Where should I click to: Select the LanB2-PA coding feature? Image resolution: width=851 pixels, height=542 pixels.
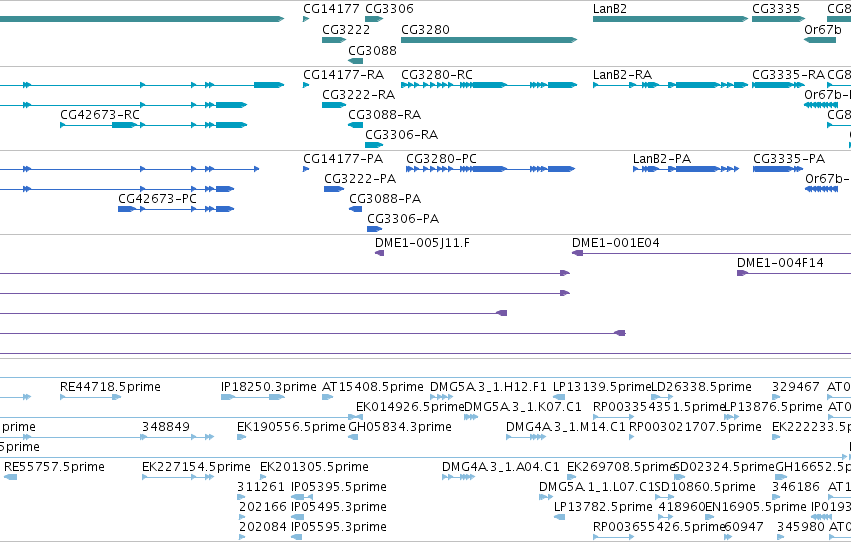tap(686, 169)
